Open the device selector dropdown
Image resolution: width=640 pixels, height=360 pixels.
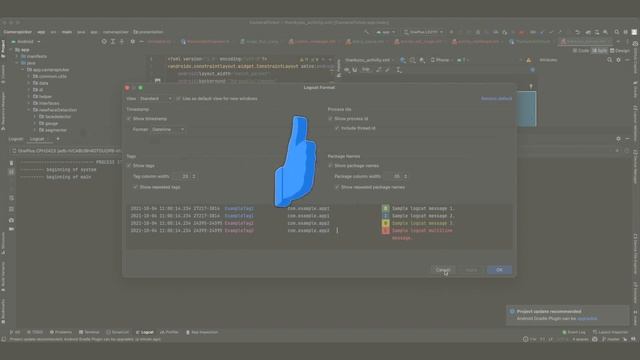point(423,32)
